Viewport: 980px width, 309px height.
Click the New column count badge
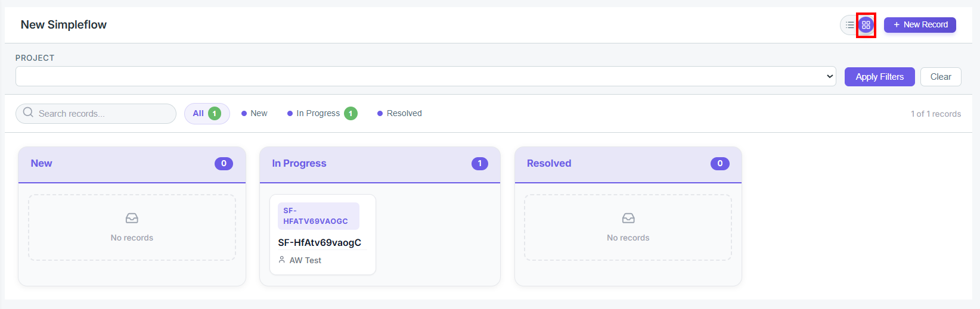224,164
